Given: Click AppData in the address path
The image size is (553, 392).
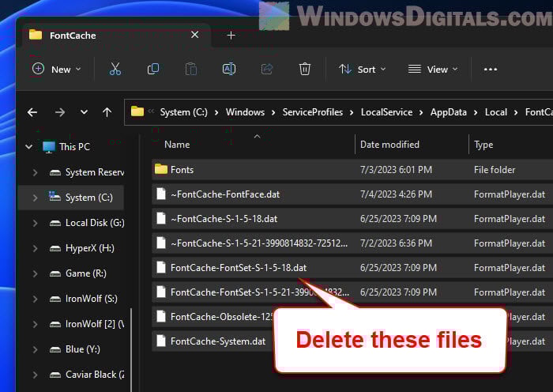Looking at the screenshot, I should 448,112.
